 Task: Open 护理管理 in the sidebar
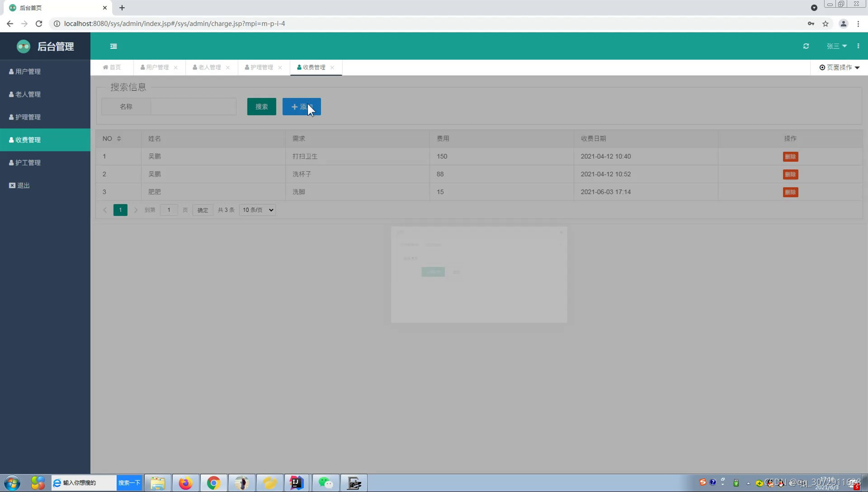click(45, 117)
